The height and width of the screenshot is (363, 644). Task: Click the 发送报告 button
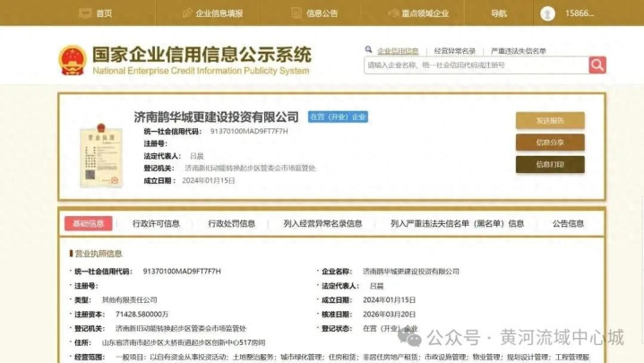pyautogui.click(x=550, y=120)
